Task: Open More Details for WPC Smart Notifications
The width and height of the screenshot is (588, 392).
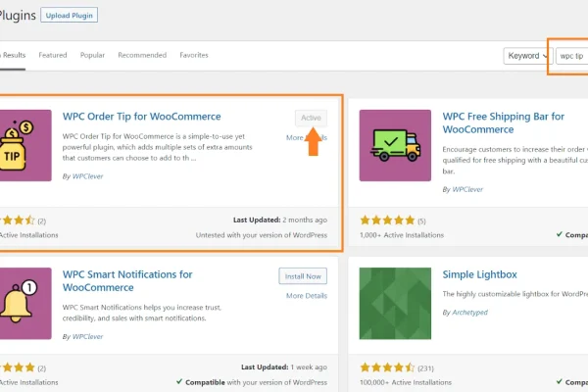Action: (307, 296)
